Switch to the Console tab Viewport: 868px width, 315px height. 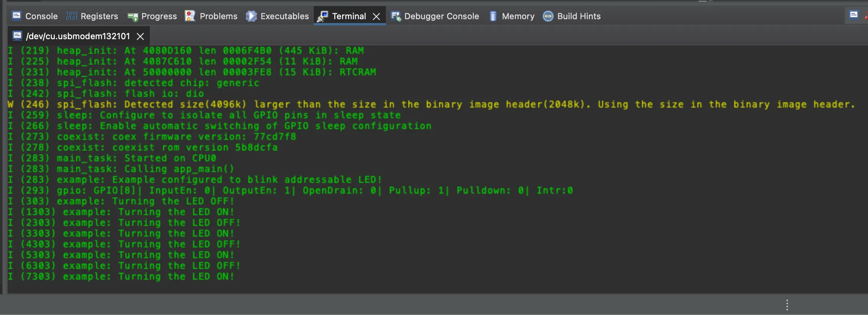(x=41, y=16)
